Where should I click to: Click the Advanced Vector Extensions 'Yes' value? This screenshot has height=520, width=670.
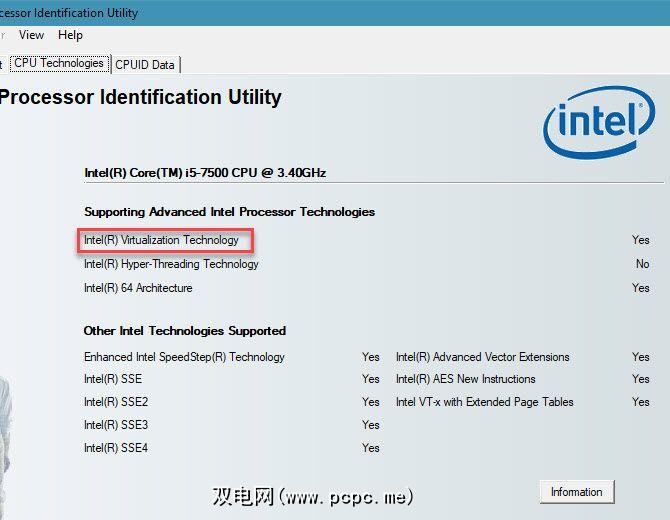(x=641, y=357)
